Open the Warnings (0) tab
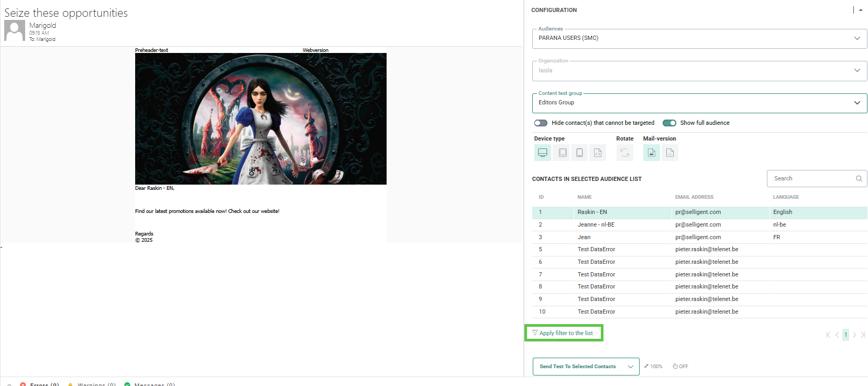Screen dimensions: 868x386 (91, 384)
